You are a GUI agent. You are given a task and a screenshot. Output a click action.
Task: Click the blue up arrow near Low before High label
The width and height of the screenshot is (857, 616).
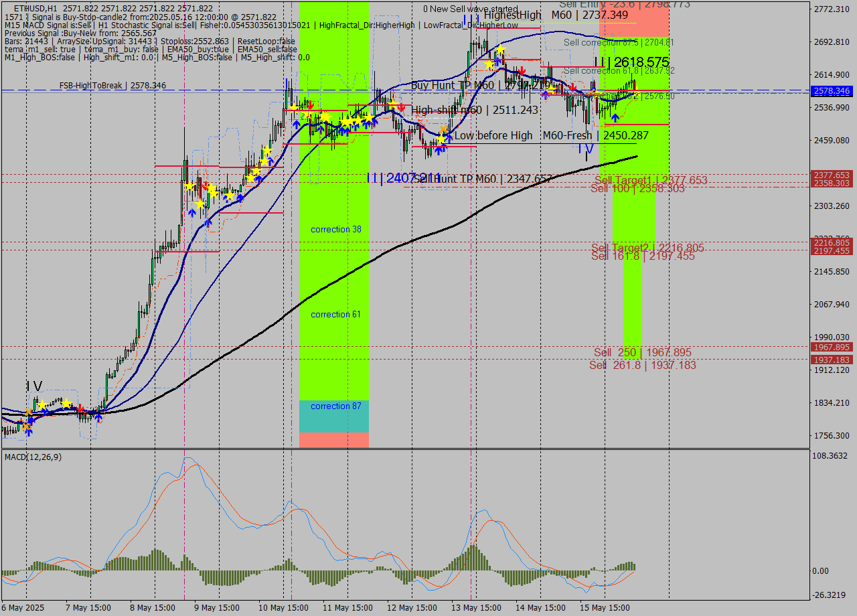click(x=449, y=137)
